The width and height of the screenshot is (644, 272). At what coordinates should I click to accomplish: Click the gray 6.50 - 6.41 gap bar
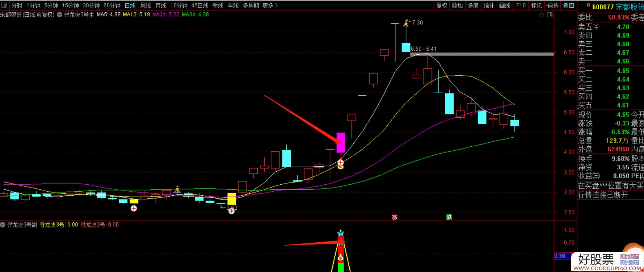(x=482, y=54)
